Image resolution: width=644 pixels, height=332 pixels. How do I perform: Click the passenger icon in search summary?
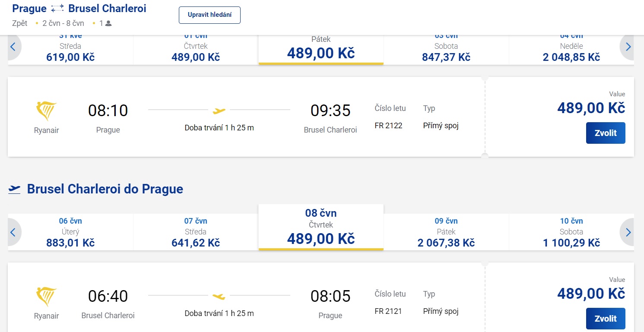tap(108, 23)
